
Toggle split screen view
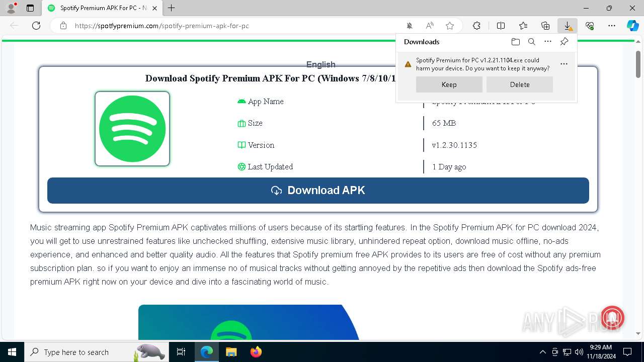point(501,26)
